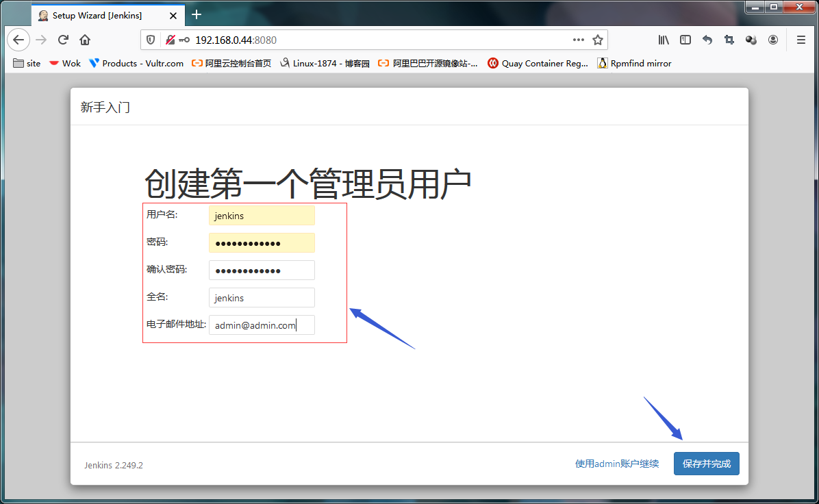Click the forward navigation arrow

coord(41,40)
